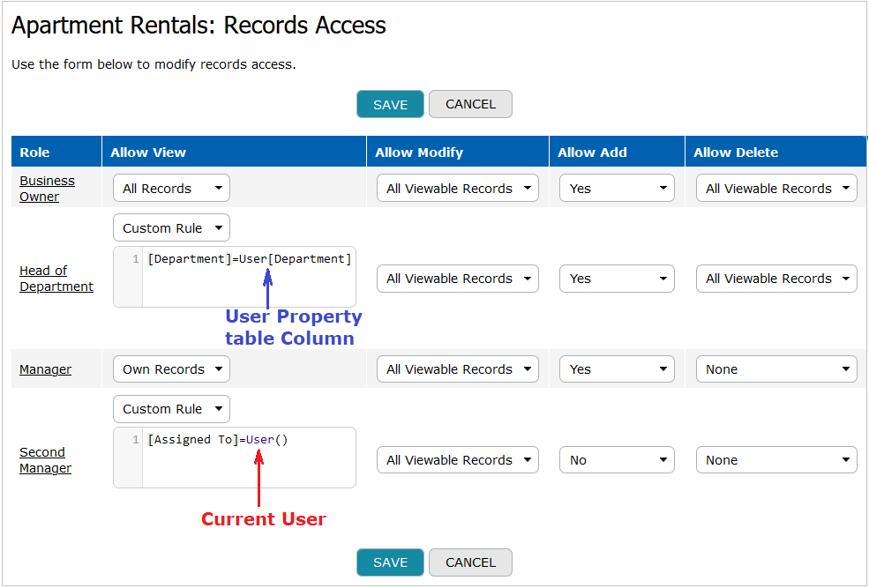Open Business Owner Allow Add dropdown

click(x=617, y=189)
